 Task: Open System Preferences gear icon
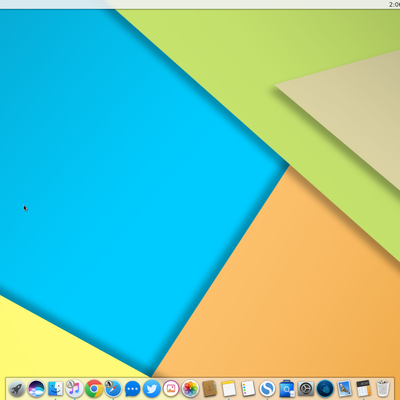[306, 388]
